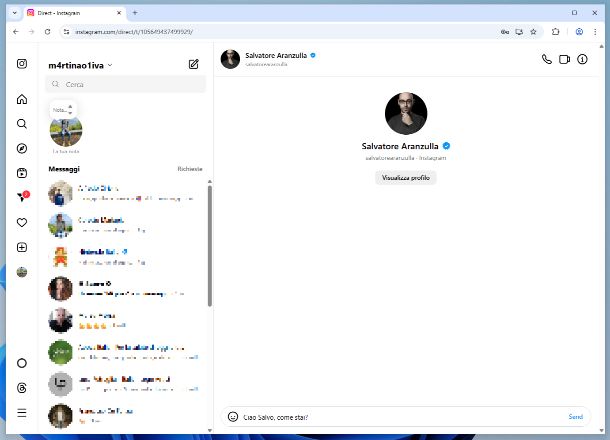Viewport: 610px width, 440px height.
Task: Open the Search panel in sidebar
Action: click(x=22, y=124)
